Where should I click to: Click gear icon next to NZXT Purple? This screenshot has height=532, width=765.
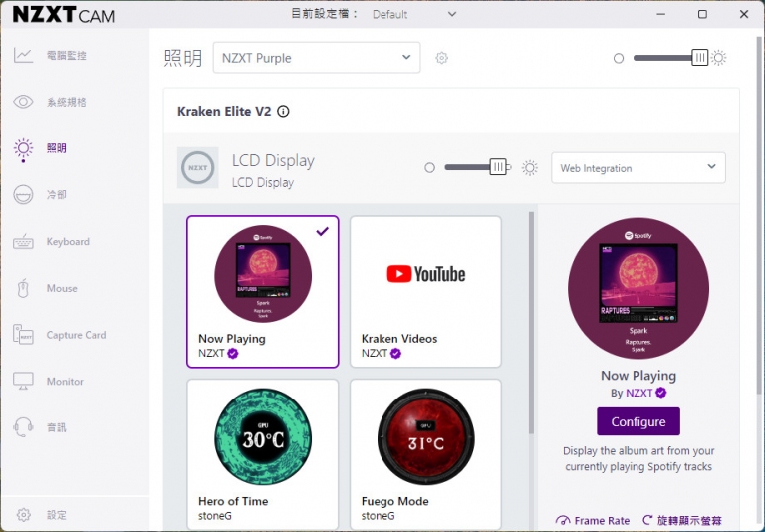tap(441, 58)
